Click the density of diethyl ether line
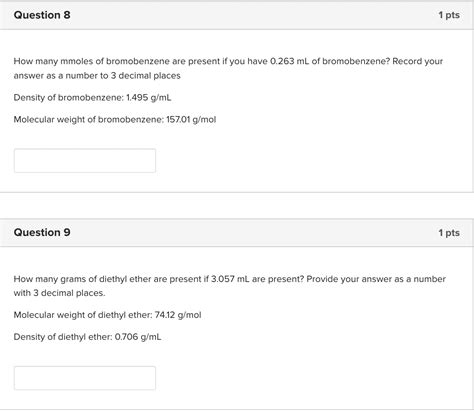 pyautogui.click(x=87, y=337)
